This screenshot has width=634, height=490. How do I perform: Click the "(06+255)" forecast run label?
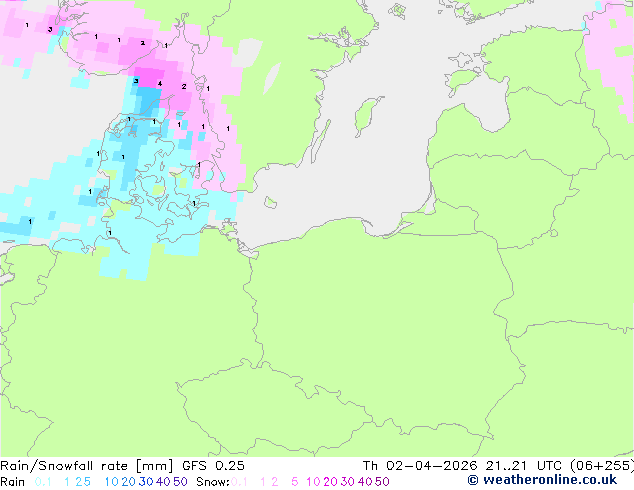point(602,466)
